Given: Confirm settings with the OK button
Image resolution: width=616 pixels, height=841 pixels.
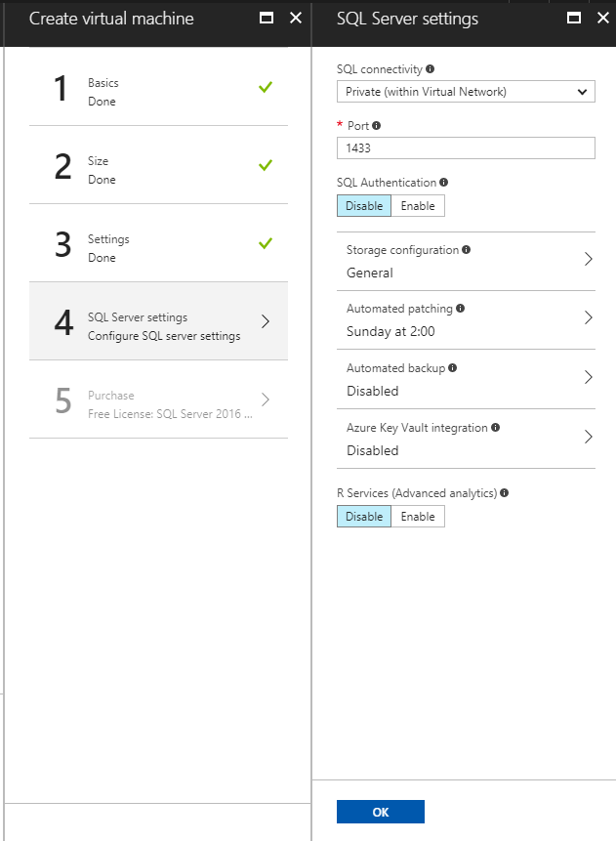Looking at the screenshot, I should click(380, 811).
